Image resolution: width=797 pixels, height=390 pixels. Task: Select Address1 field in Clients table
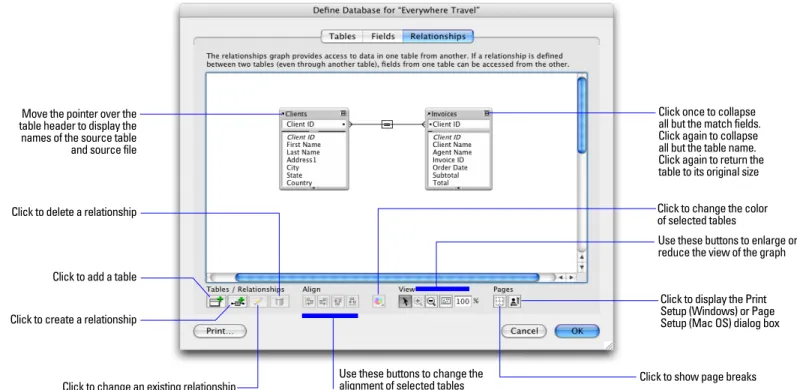pos(300,160)
